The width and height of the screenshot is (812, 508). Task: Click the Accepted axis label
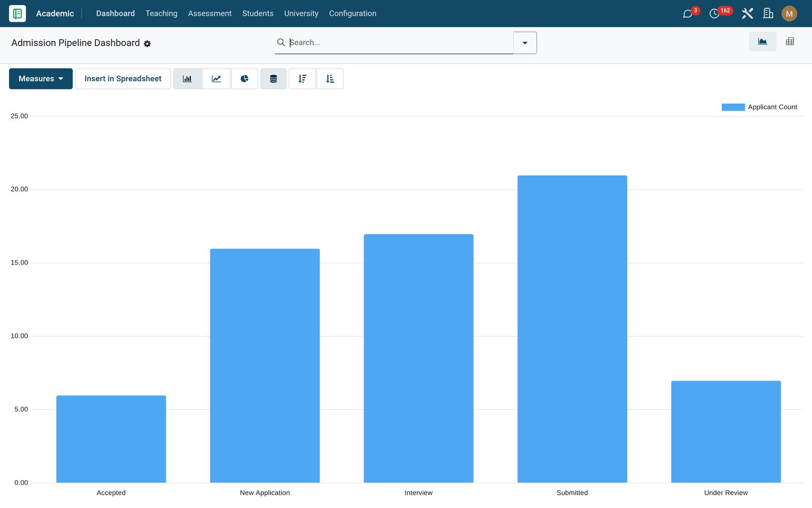(111, 493)
